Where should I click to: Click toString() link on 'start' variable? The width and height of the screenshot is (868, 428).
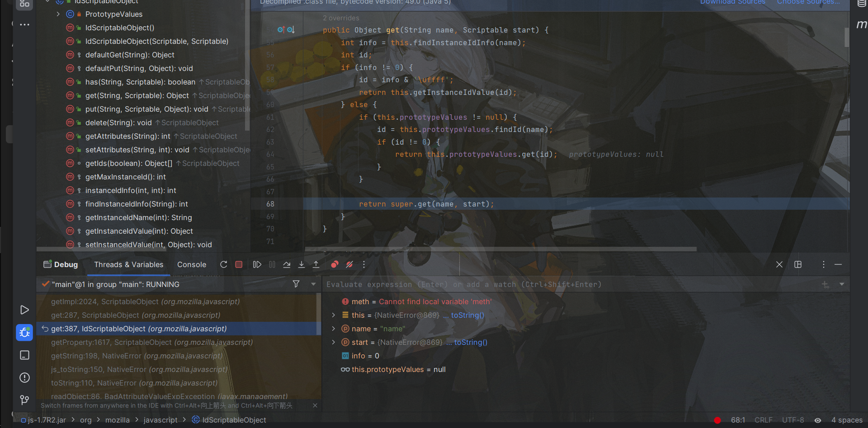(471, 342)
